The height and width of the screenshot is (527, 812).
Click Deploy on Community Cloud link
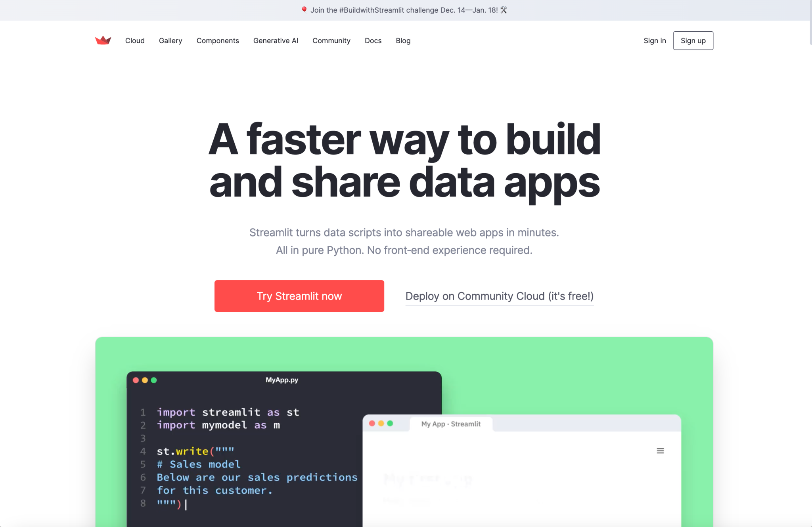pyautogui.click(x=499, y=296)
